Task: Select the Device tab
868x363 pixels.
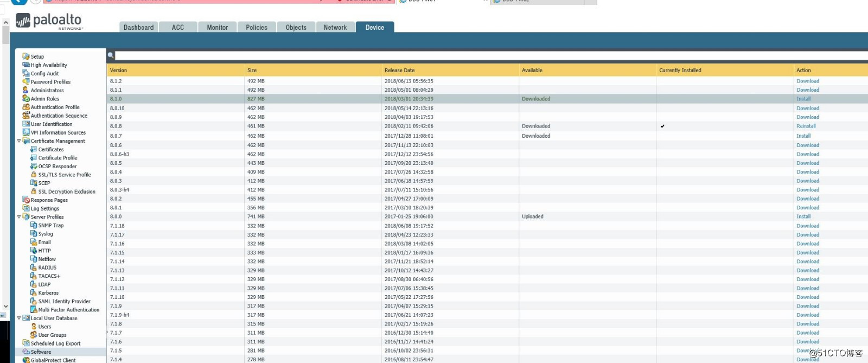Action: [375, 27]
